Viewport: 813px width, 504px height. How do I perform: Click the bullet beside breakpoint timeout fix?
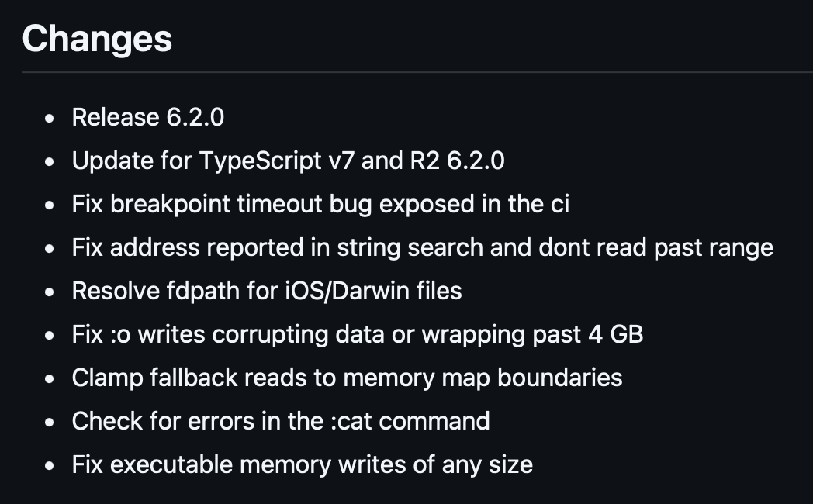click(x=49, y=205)
